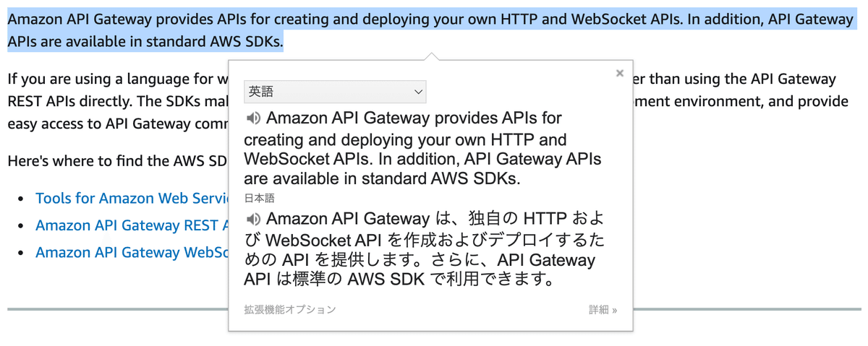
Task: Open Amazon API Gateway WebSocket link
Action: pos(132,252)
